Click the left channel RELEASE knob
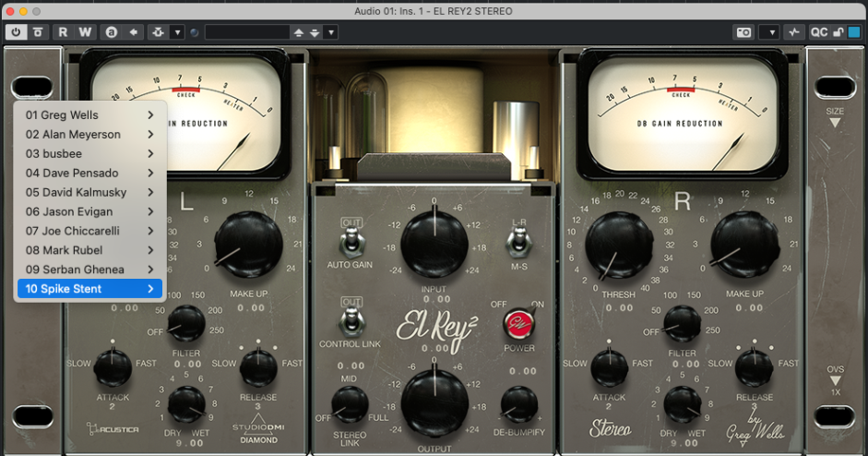This screenshot has width=868, height=456. point(258,368)
